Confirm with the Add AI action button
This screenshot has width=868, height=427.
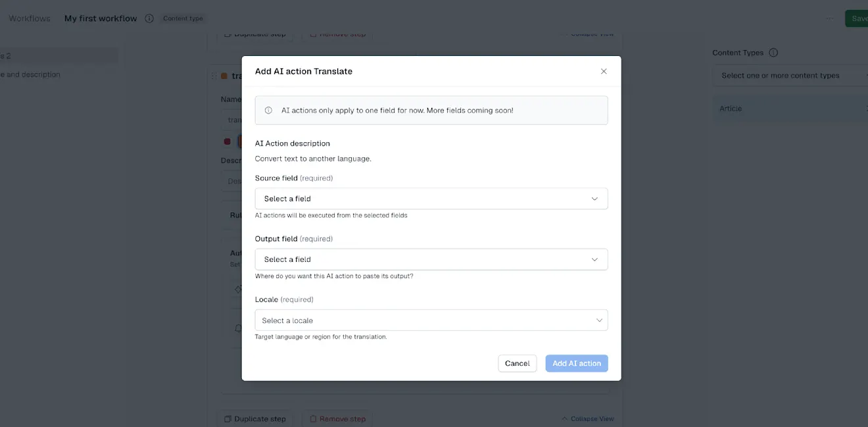coord(576,363)
